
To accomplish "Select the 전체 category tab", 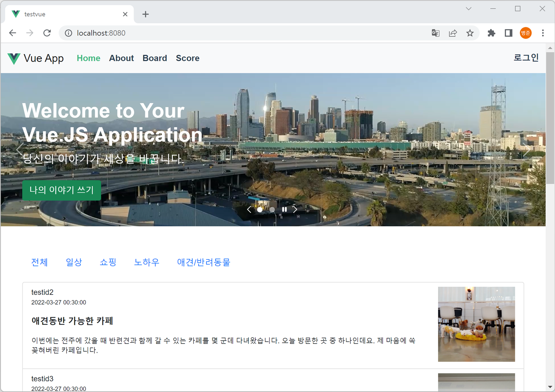I will pos(39,262).
